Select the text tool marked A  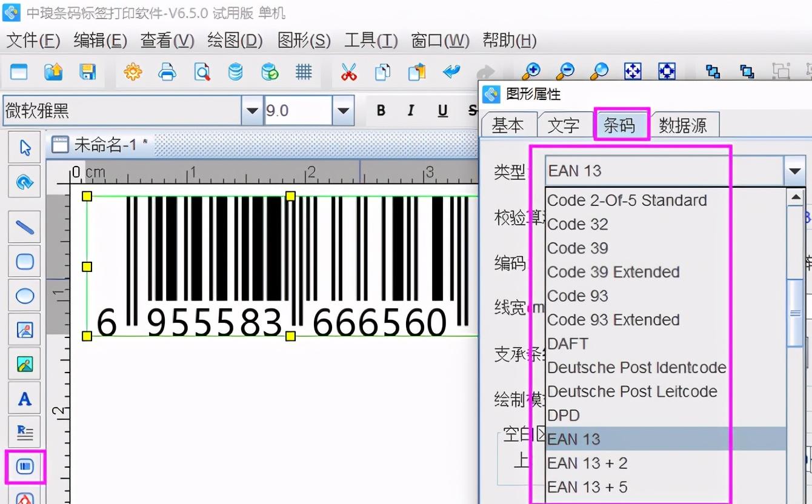(x=24, y=398)
